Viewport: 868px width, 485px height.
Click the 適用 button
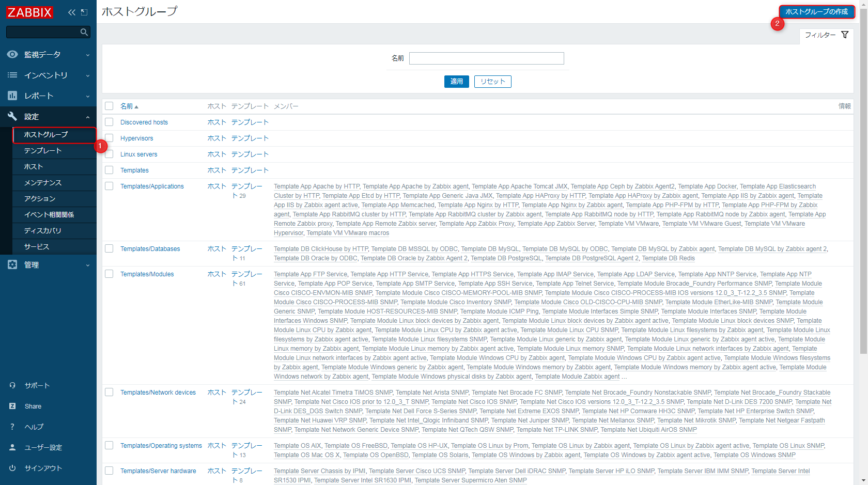point(457,82)
